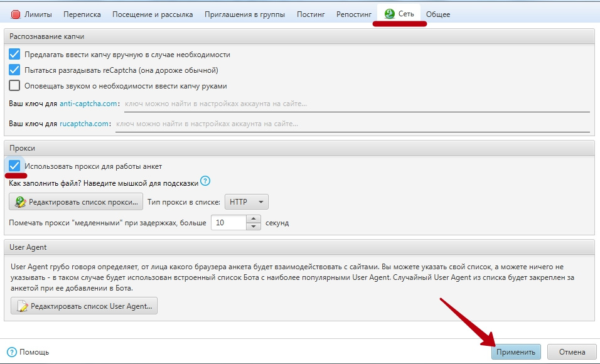Click the proxy list edit icon

(x=20, y=202)
